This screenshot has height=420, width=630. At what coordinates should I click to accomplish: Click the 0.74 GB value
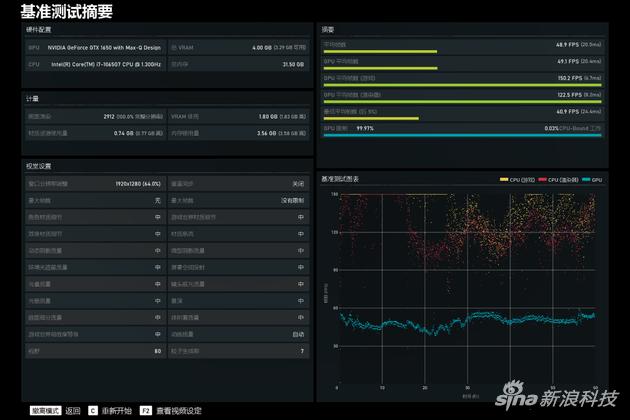pos(123,133)
